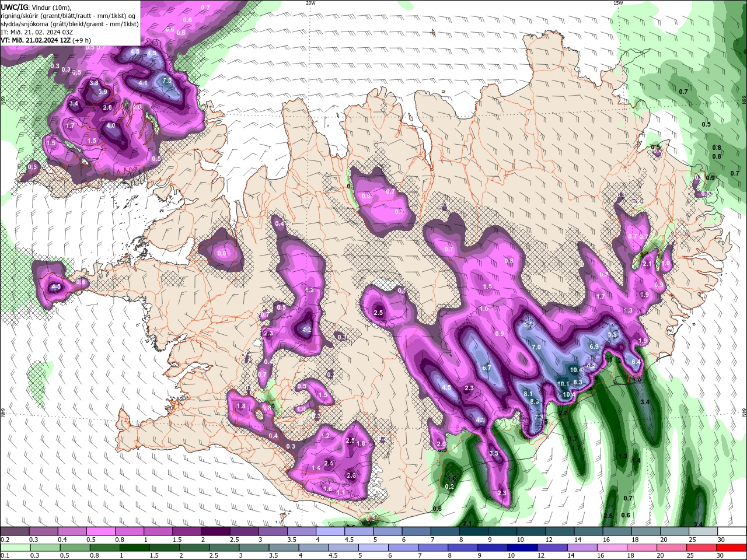Click the '4.0' value in the Westfjords
Image resolution: width=747 pixels, height=560 pixels.
coord(111,125)
